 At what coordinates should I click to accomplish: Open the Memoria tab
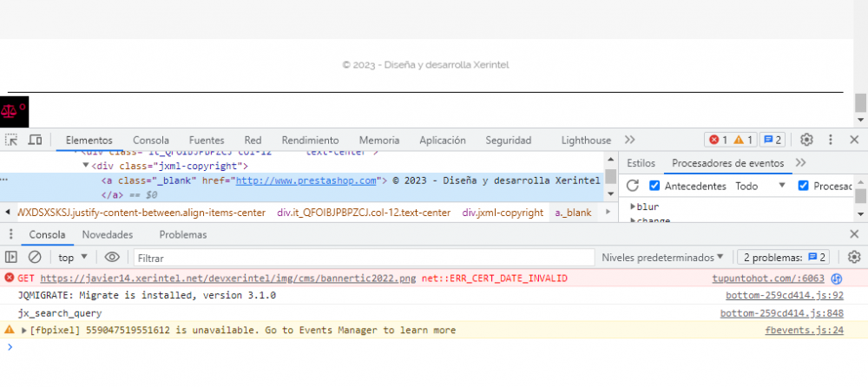(x=379, y=140)
